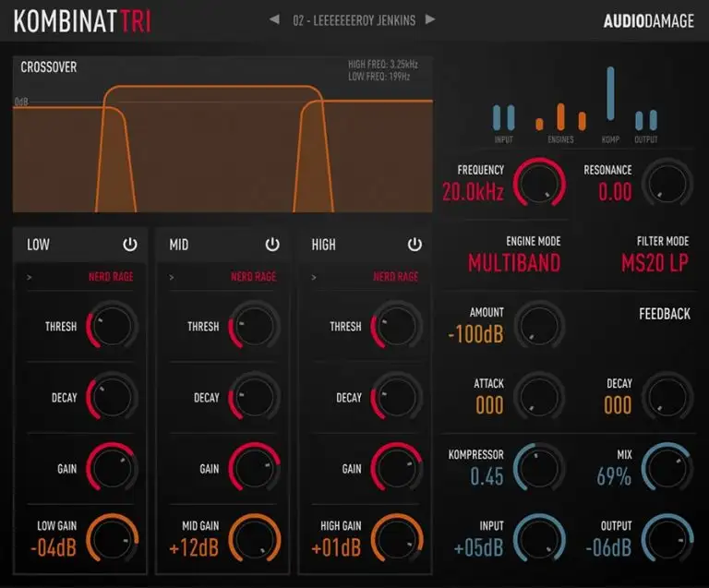Click the HIGH GAIN orange knob
Image resolution: width=709 pixels, height=588 pixels.
[x=397, y=538]
